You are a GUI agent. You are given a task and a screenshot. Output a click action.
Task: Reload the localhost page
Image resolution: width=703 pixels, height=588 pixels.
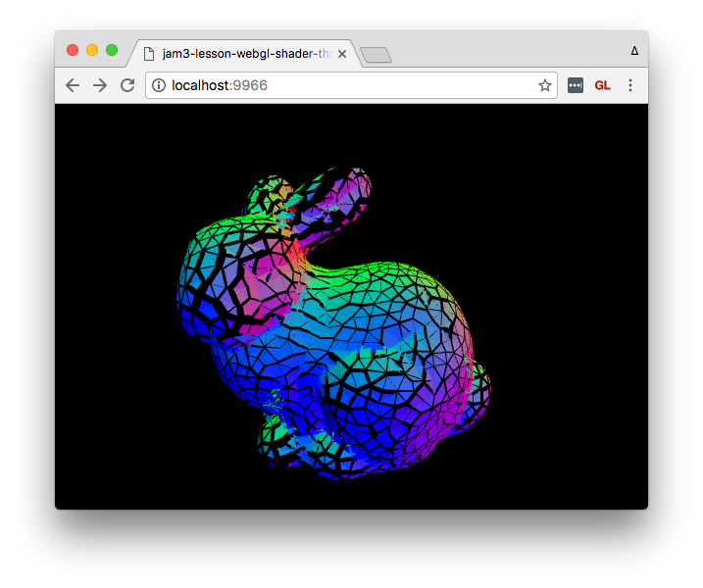pos(127,85)
